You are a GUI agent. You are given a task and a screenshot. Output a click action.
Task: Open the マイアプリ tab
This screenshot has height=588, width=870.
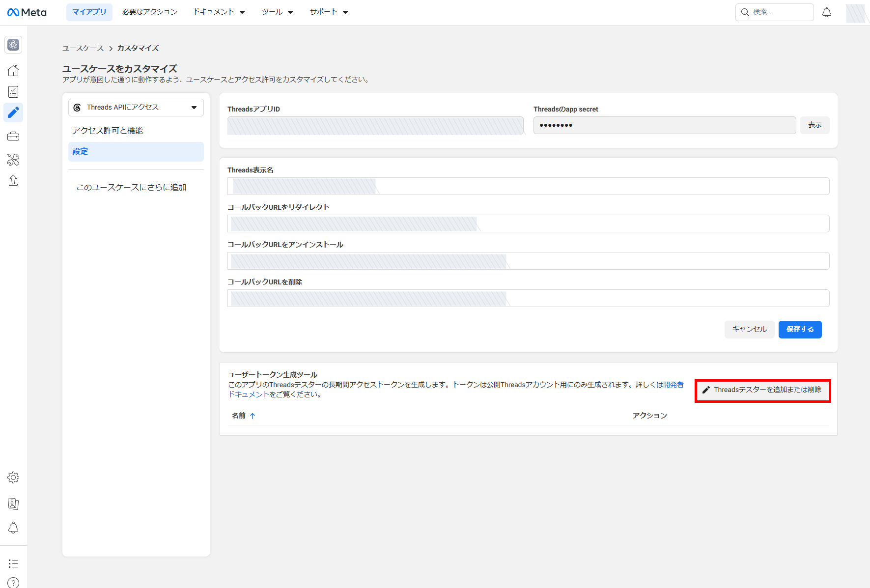89,12
